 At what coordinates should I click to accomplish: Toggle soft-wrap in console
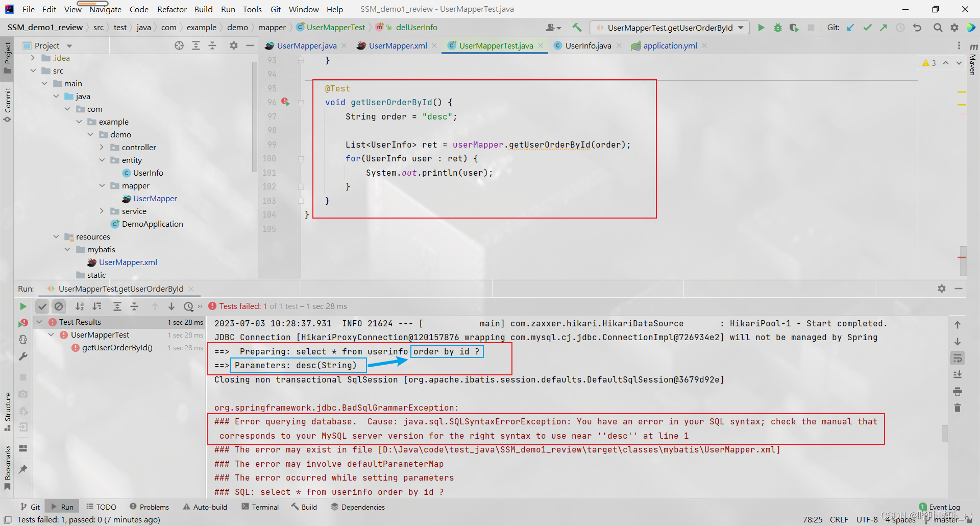point(958,358)
